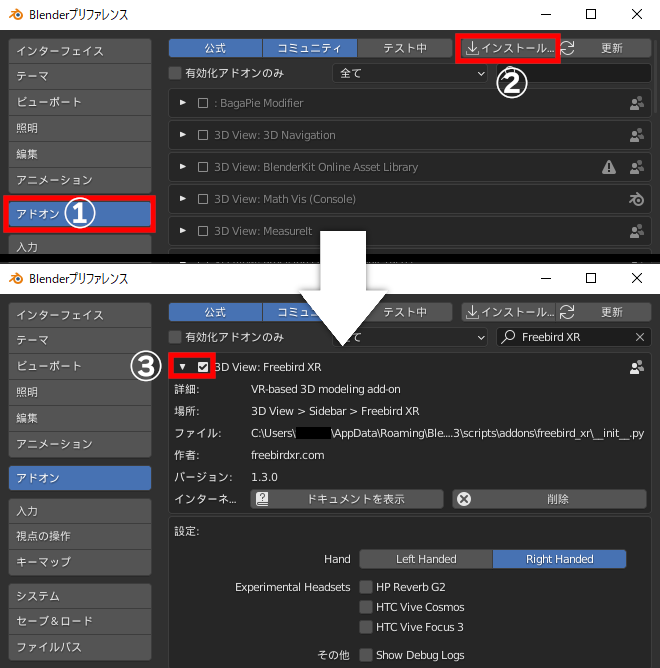Viewport: 660px width, 668px height.
Task: Click the Blender logo in the upper title bar
Action: [16, 14]
